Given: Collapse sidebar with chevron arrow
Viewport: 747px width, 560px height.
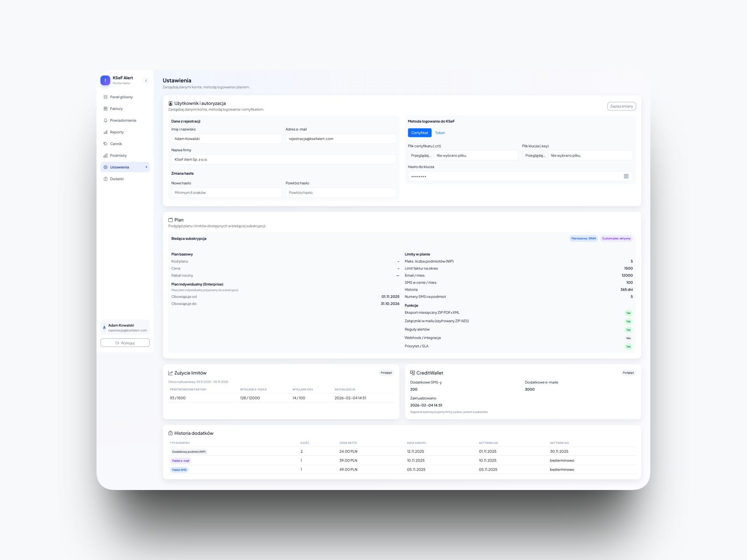Looking at the screenshot, I should tap(146, 80).
